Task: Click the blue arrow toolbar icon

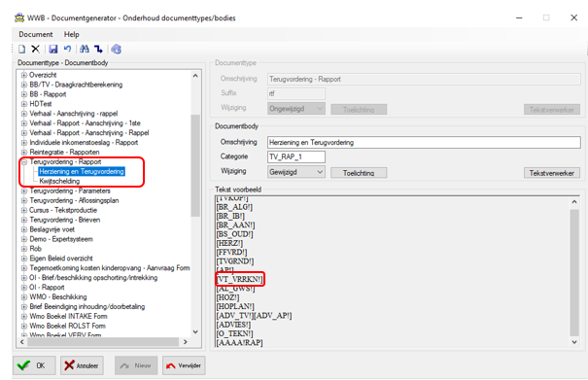Action: (x=98, y=50)
